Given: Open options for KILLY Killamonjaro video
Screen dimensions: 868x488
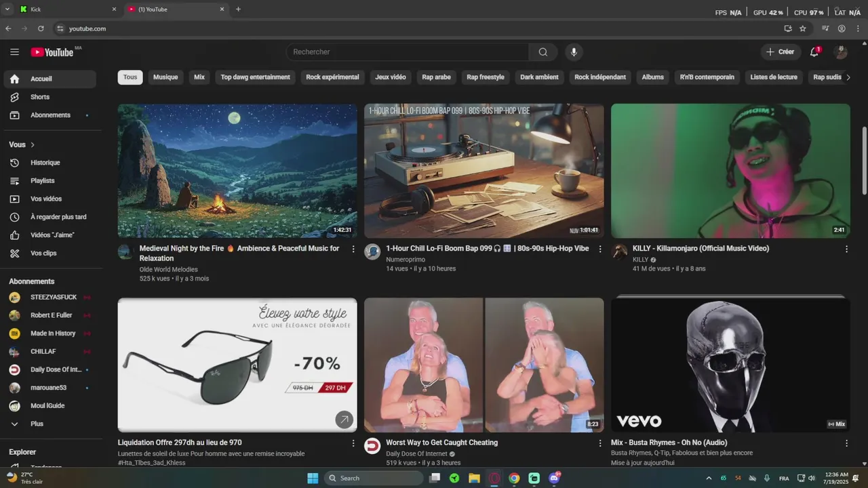Looking at the screenshot, I should click(846, 249).
